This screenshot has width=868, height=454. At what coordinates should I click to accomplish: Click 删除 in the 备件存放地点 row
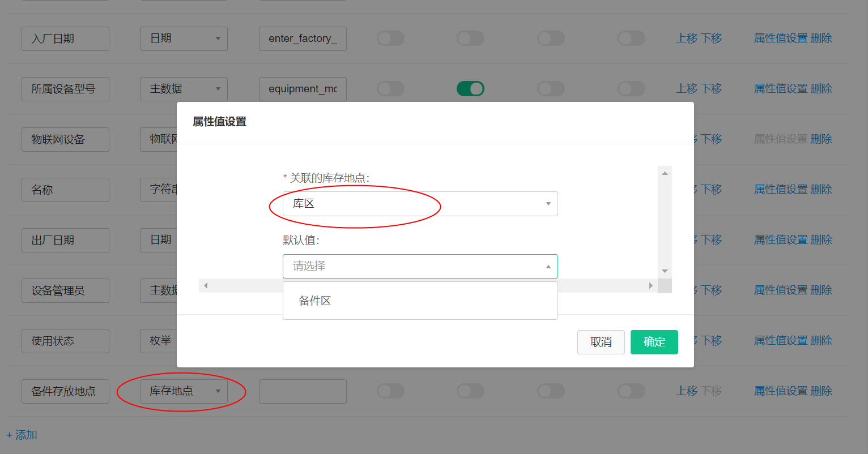click(822, 391)
